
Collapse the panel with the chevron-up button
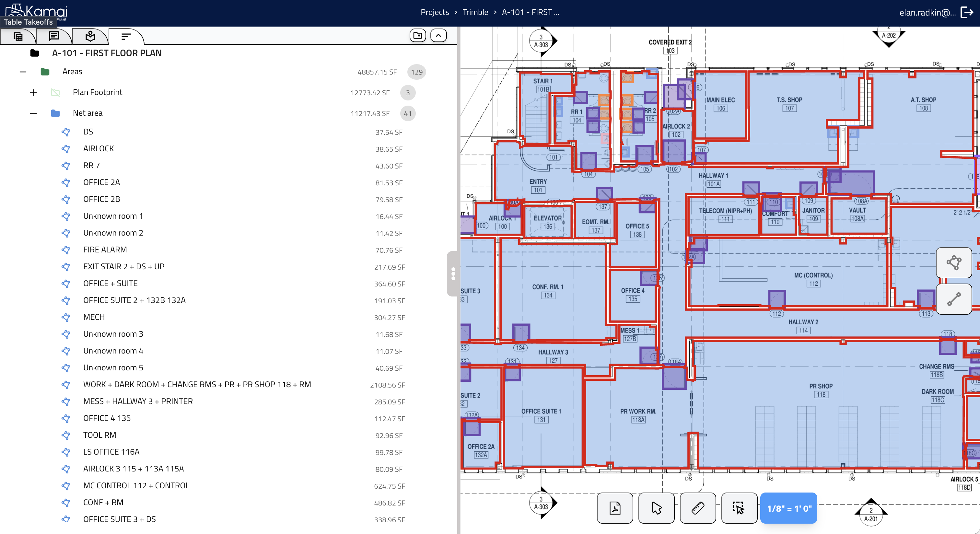point(438,36)
